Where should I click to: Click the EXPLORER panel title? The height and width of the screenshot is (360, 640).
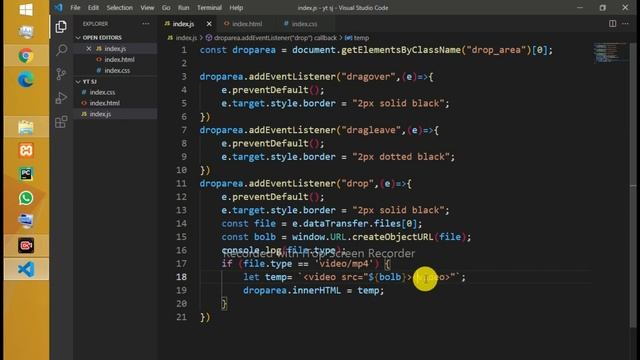click(95, 24)
